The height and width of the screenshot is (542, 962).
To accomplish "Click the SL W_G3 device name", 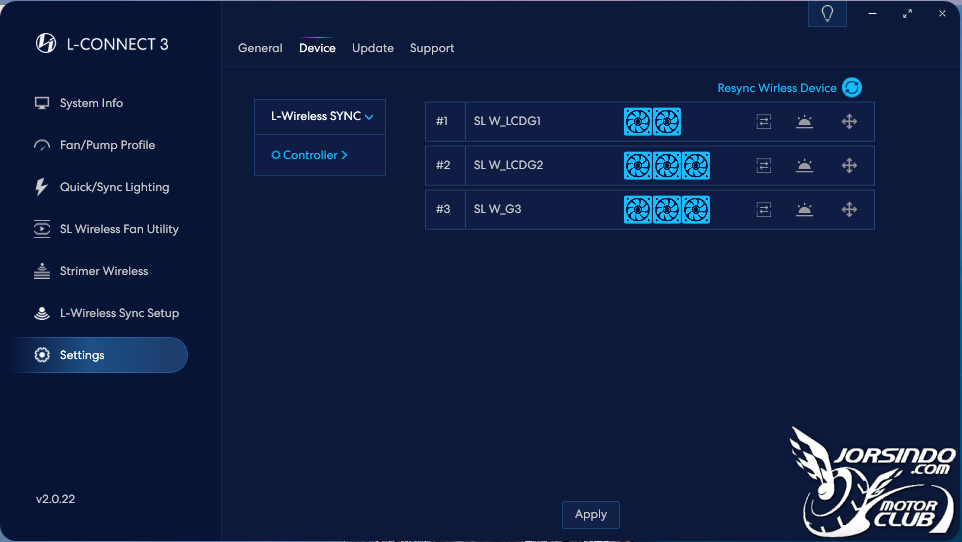I will [x=497, y=209].
